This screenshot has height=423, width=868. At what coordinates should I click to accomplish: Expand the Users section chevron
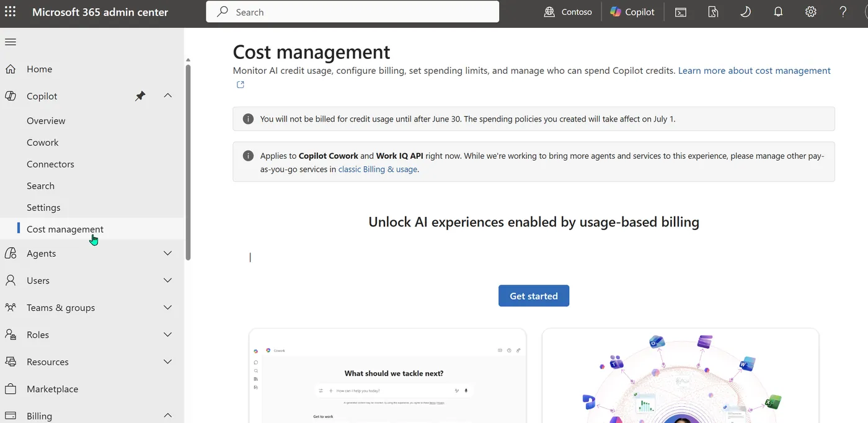(167, 280)
